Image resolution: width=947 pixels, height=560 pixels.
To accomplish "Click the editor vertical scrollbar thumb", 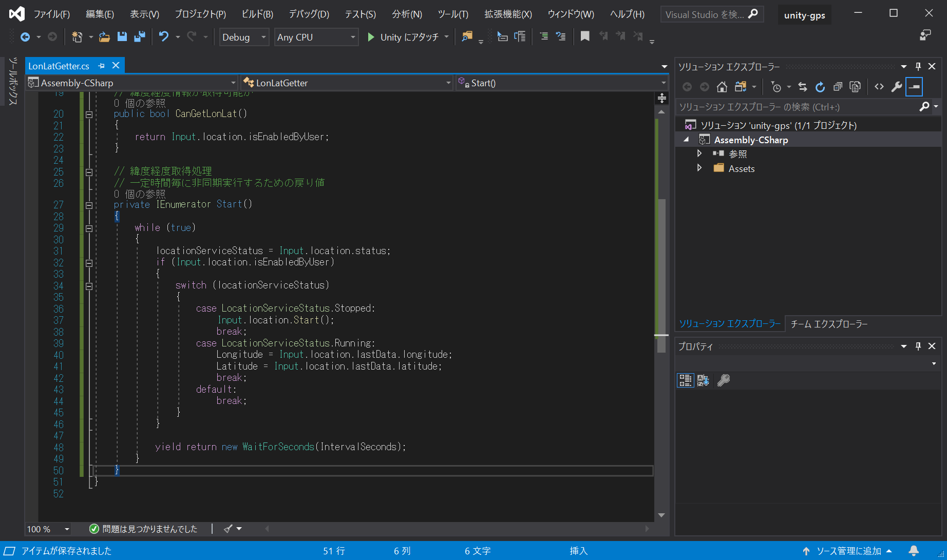I will click(x=661, y=275).
